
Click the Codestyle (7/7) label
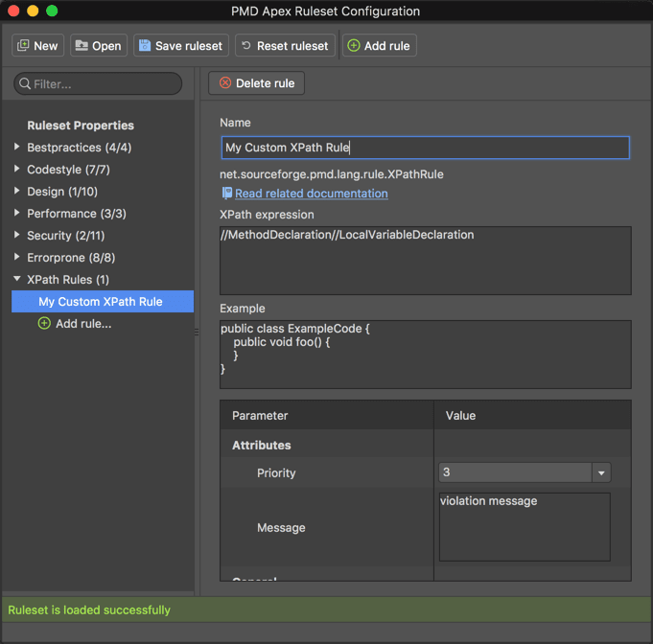coord(68,170)
